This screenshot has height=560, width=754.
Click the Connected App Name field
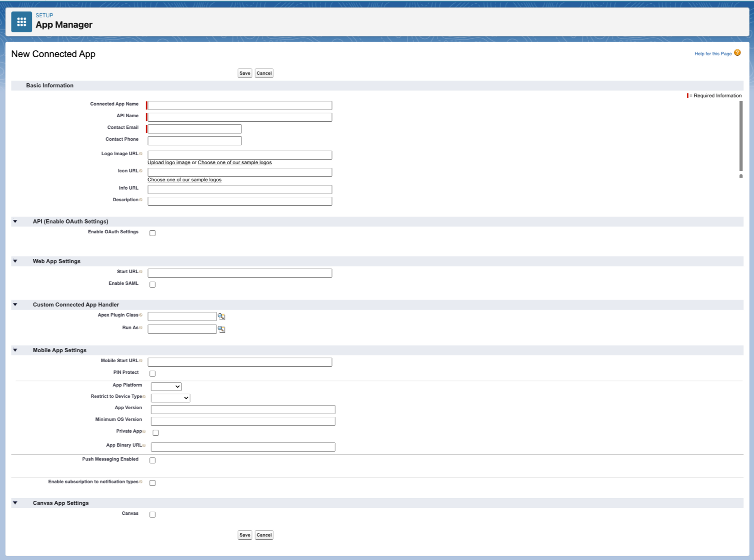pos(240,106)
